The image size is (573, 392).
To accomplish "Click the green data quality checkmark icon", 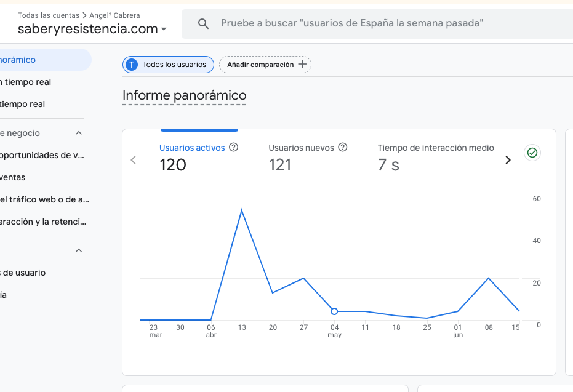I will (x=532, y=153).
